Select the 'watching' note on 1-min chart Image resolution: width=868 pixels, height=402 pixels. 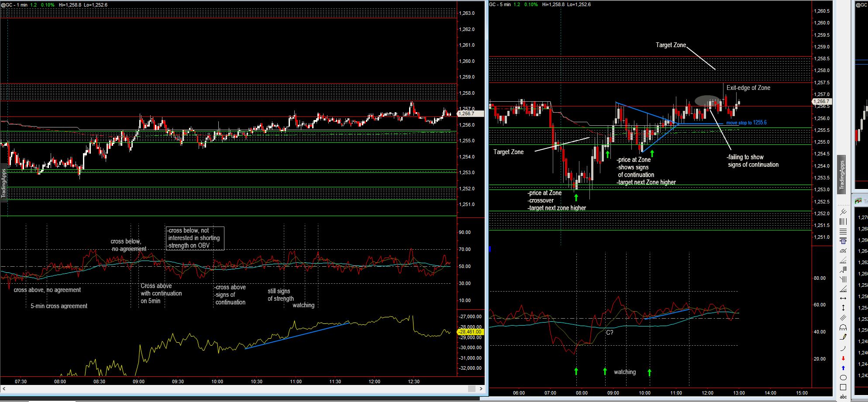(303, 305)
